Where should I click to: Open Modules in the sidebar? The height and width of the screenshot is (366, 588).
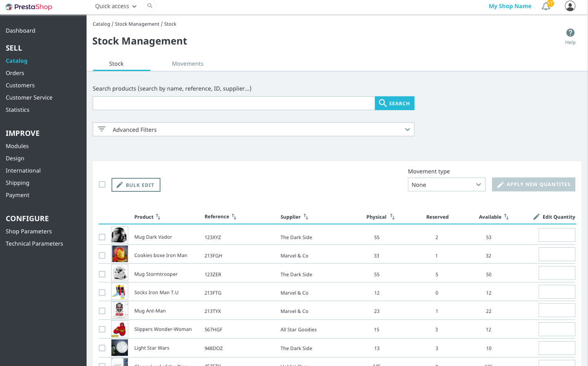[17, 146]
